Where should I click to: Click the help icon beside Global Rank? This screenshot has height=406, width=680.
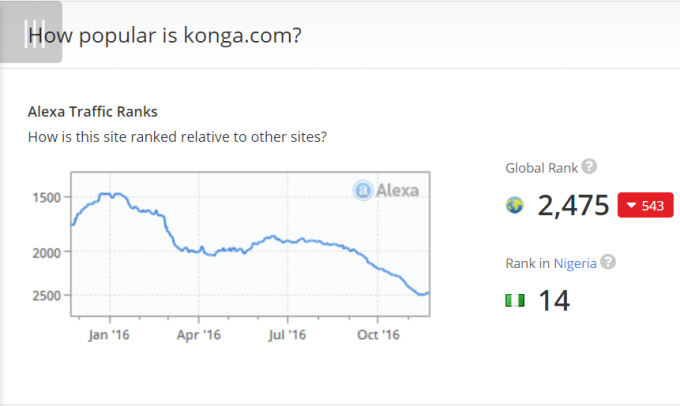coord(590,167)
